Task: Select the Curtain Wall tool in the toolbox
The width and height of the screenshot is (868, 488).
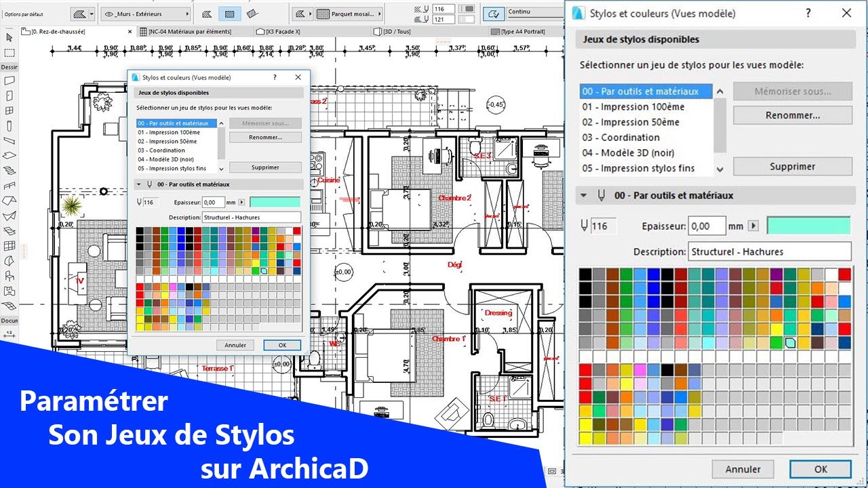Action: pyautogui.click(x=9, y=246)
